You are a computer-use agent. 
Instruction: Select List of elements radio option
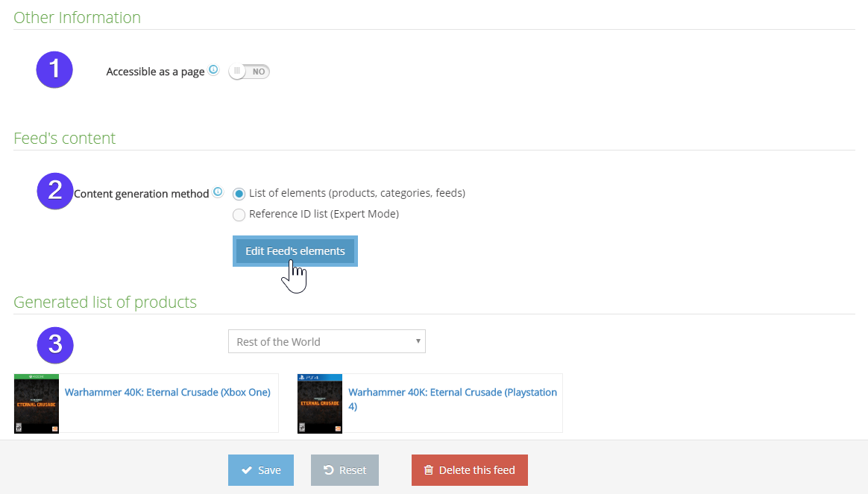tap(239, 194)
